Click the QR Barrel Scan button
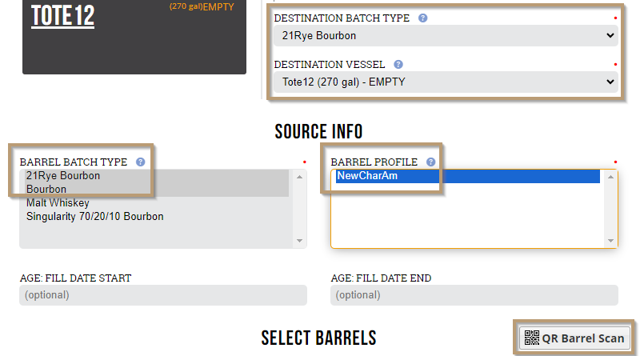 click(x=574, y=338)
